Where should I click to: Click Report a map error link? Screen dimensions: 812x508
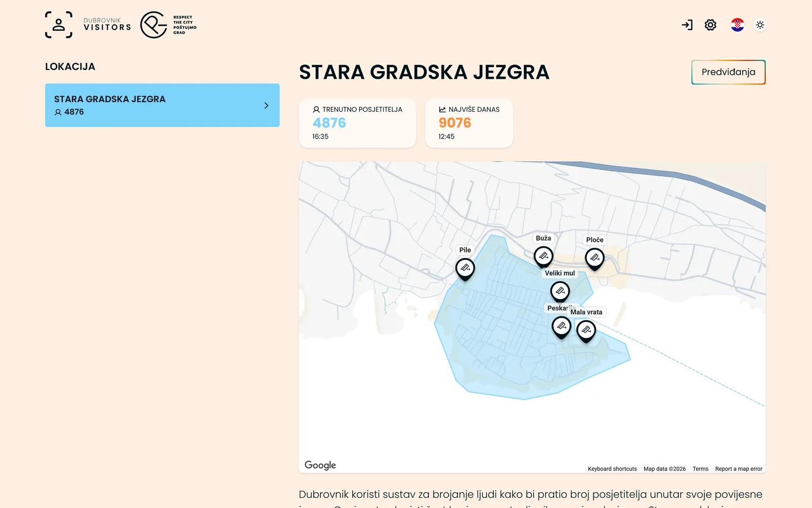pyautogui.click(x=738, y=469)
